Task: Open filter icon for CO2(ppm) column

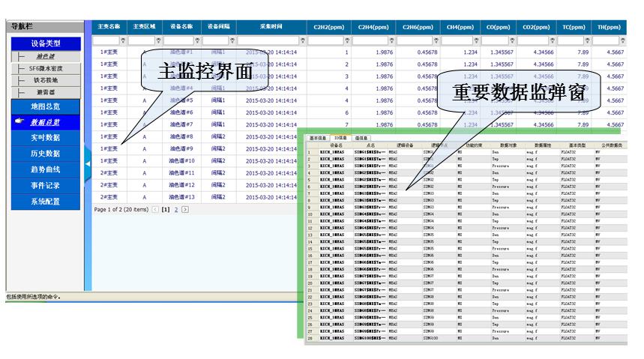Action: (x=553, y=40)
